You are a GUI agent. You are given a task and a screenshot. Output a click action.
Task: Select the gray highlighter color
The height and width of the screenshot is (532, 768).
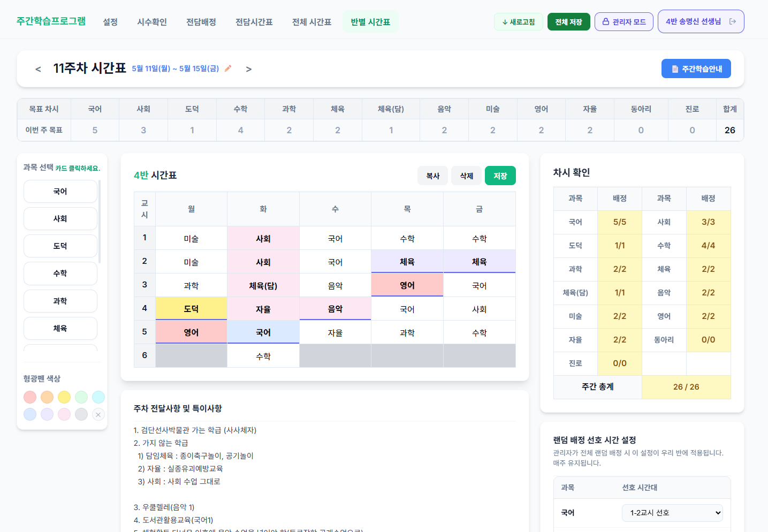coord(81,414)
